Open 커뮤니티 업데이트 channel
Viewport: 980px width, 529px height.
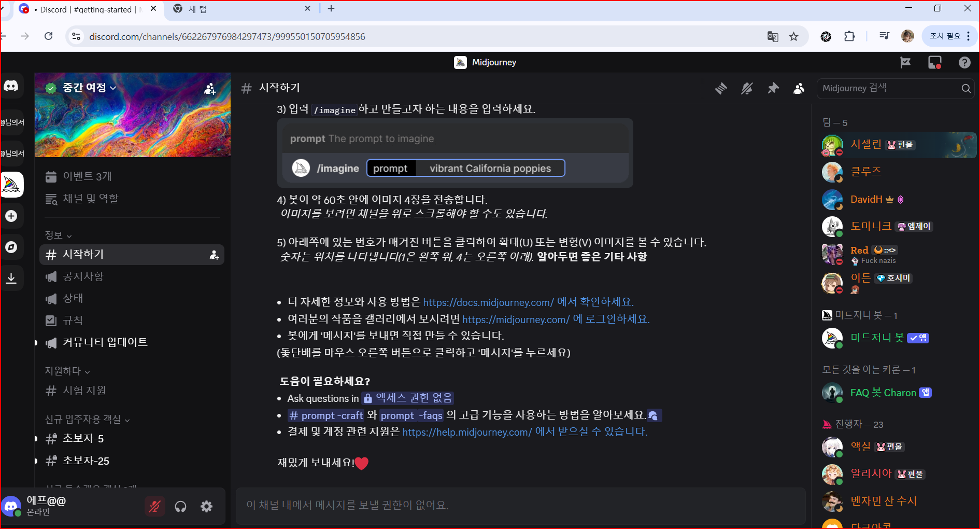pos(132,342)
